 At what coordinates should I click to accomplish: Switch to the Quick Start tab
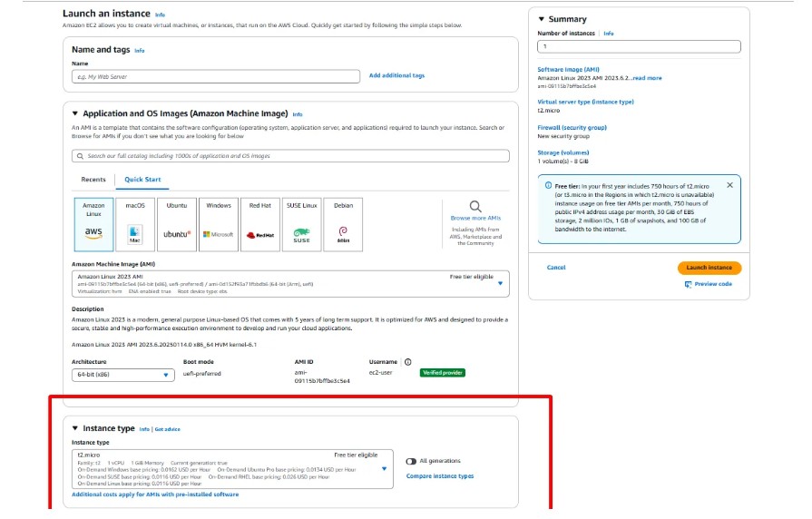point(142,180)
